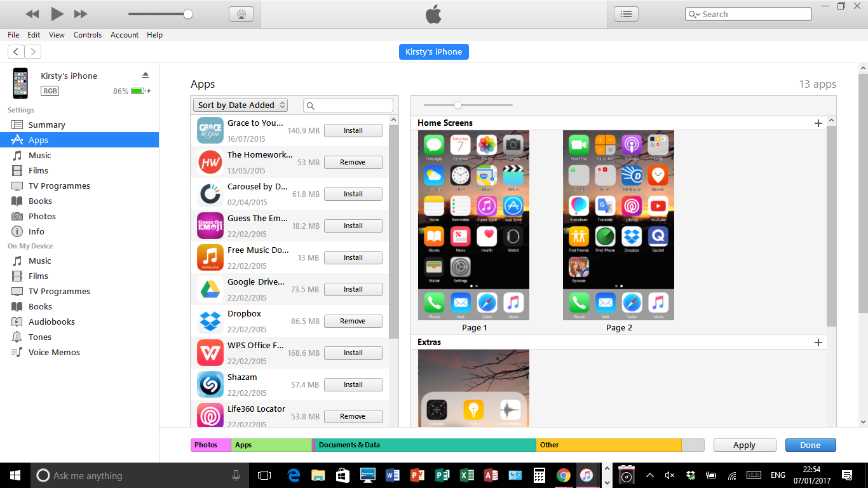This screenshot has height=488, width=868.
Task: Select the Page 2 home screen thumbnail
Action: point(618,226)
